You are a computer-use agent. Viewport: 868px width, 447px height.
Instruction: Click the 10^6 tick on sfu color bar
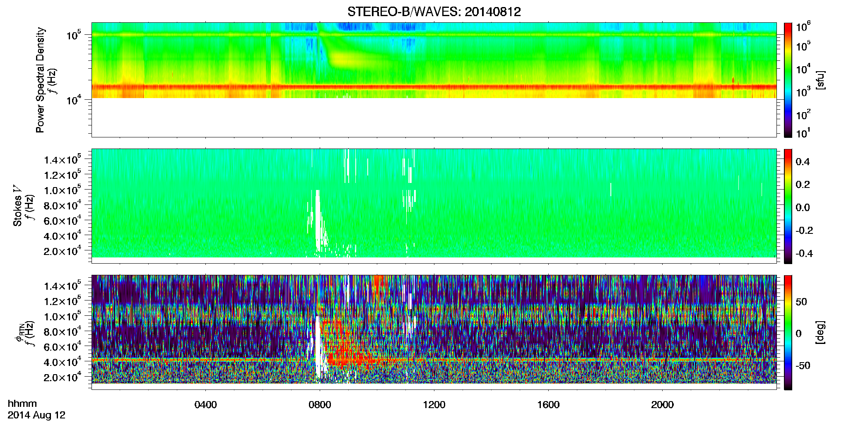tap(803, 27)
